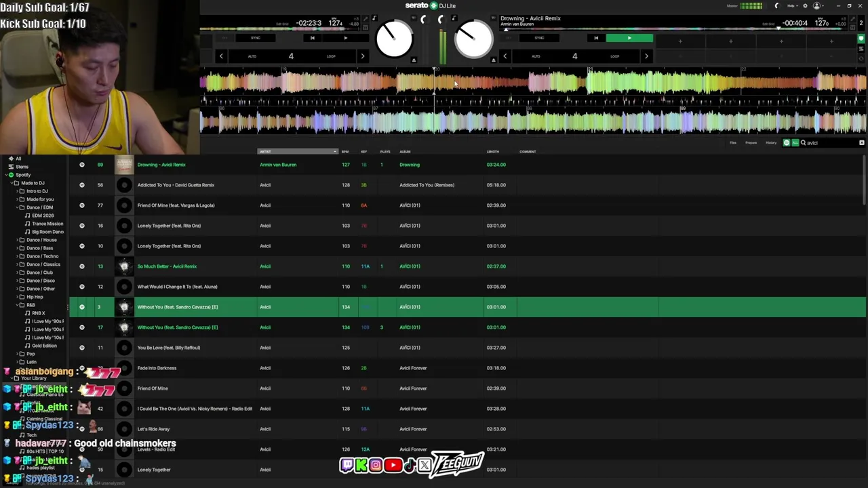
Task: Expand the Made for you folder
Action: coord(17,199)
